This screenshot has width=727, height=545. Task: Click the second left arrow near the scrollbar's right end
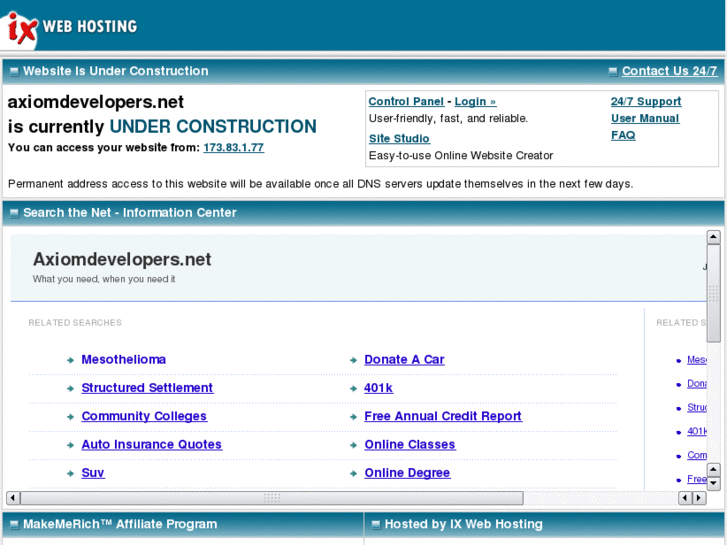[x=685, y=498]
